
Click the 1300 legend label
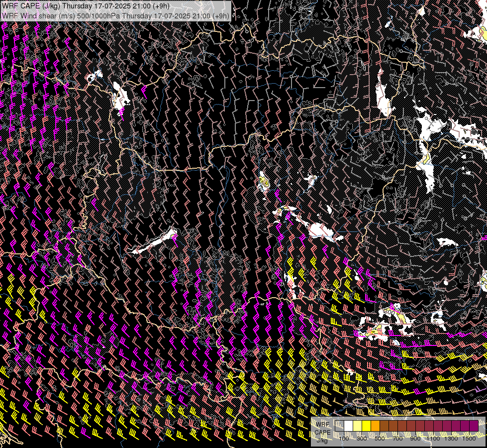click(451, 439)
